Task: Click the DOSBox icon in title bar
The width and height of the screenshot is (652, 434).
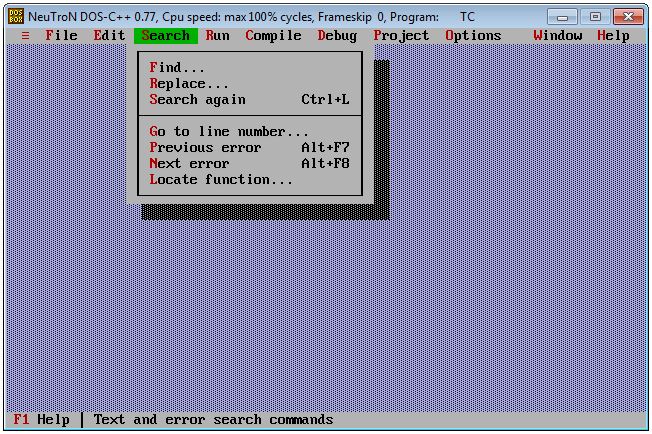Action: pos(16,17)
